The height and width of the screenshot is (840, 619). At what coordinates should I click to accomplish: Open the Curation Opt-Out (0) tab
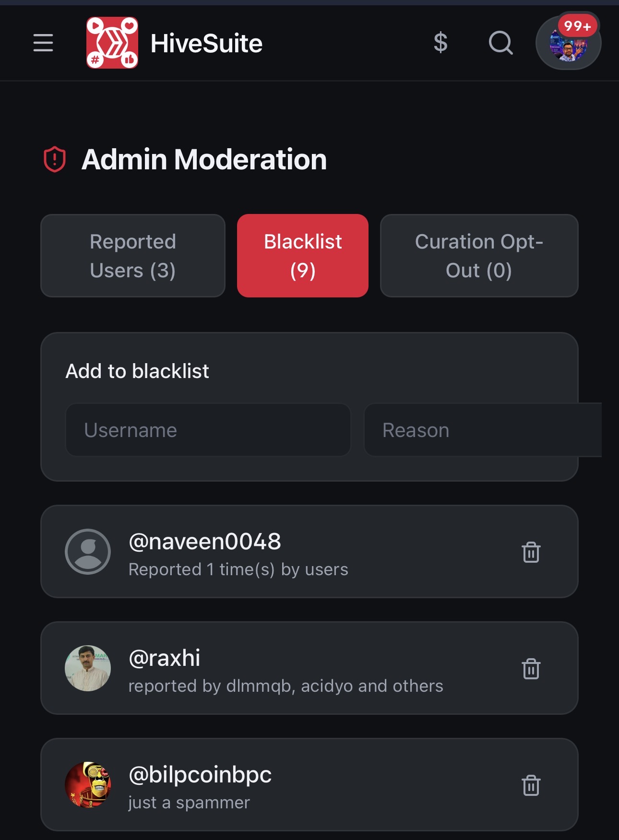pos(479,256)
